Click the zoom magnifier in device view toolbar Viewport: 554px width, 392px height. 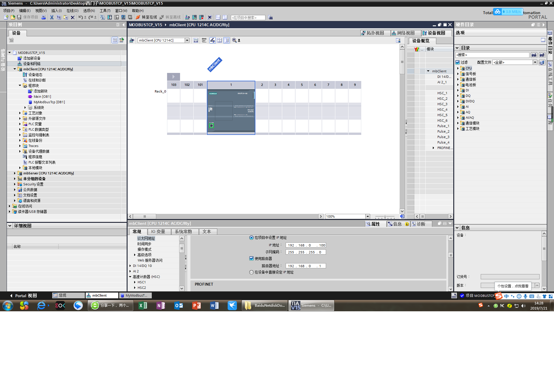[x=234, y=40]
